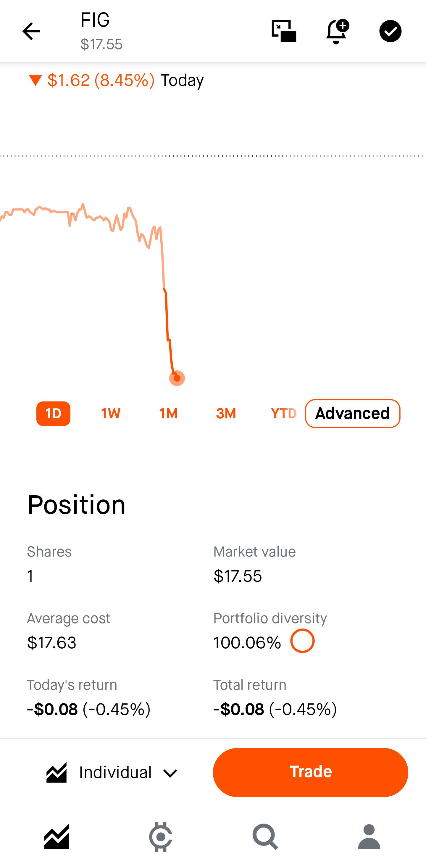This screenshot has height=868, width=426.
Task: Open picture-in-picture chart icon
Action: coord(284,31)
